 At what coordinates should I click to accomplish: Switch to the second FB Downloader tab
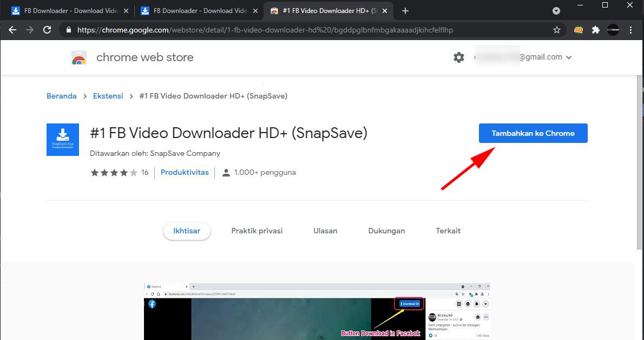point(200,11)
